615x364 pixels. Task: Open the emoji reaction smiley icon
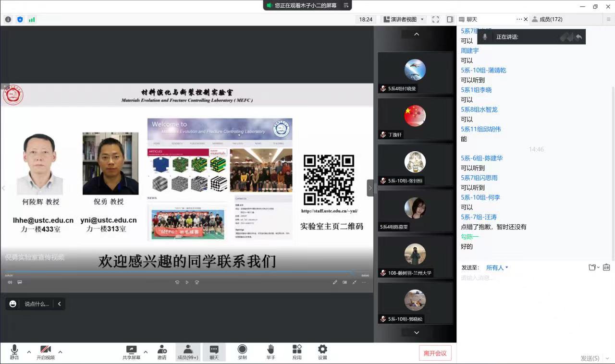[x=13, y=304]
